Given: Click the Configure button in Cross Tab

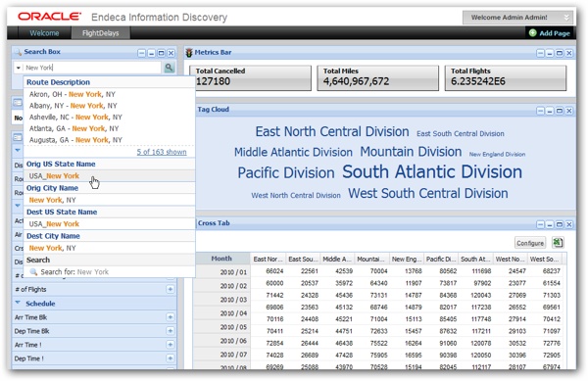Looking at the screenshot, I should click(530, 243).
